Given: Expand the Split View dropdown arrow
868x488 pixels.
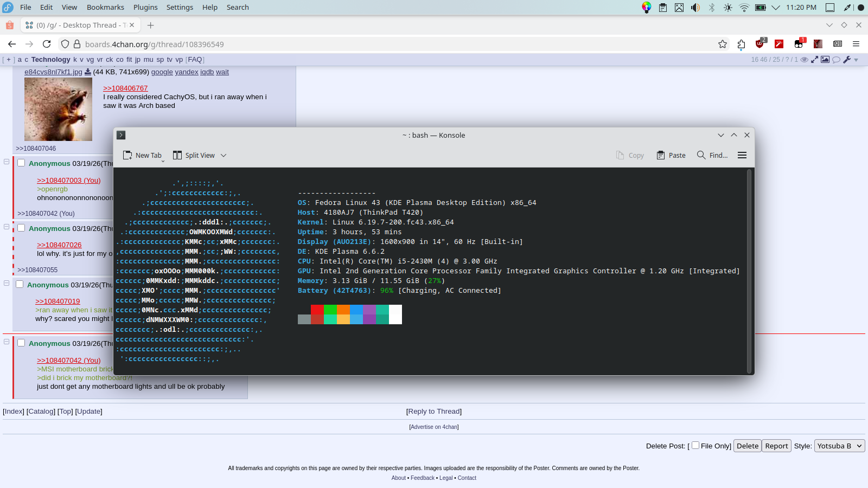Looking at the screenshot, I should click(224, 155).
